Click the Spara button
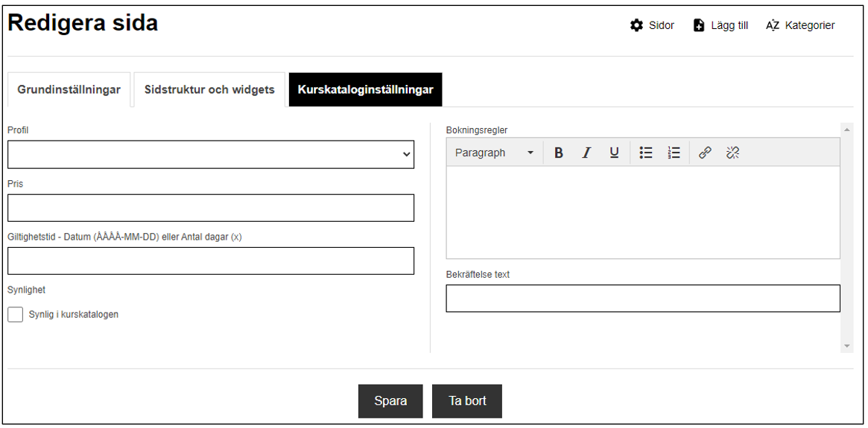The height and width of the screenshot is (428, 868). tap(391, 401)
